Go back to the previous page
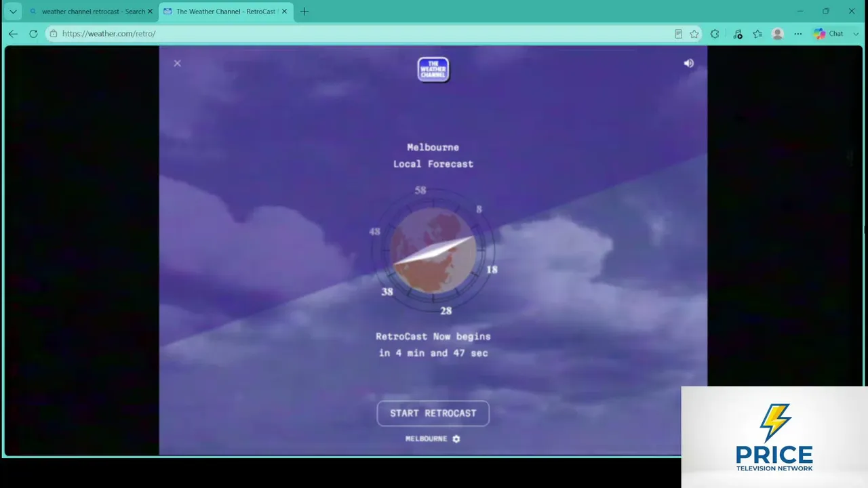This screenshot has height=488, width=868. click(x=13, y=34)
